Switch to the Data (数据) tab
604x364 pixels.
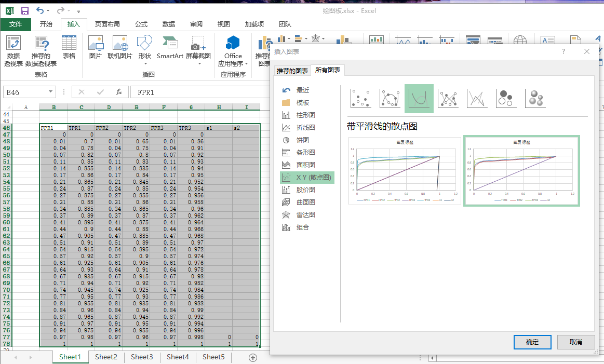(x=169, y=24)
